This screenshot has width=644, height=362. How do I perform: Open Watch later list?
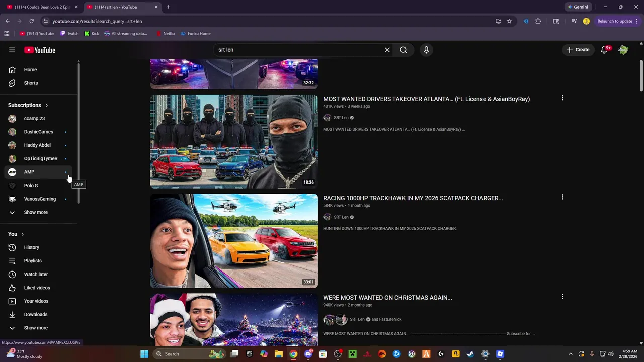[x=39, y=274]
